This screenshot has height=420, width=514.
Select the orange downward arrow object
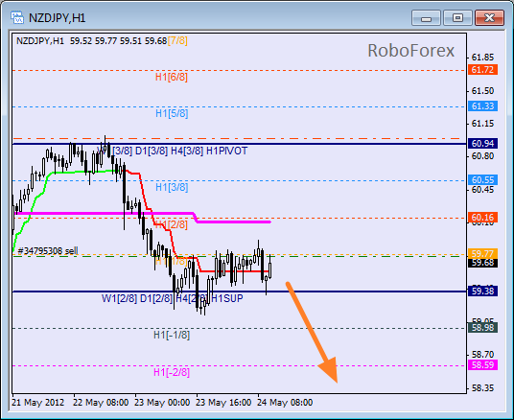pos(312,332)
